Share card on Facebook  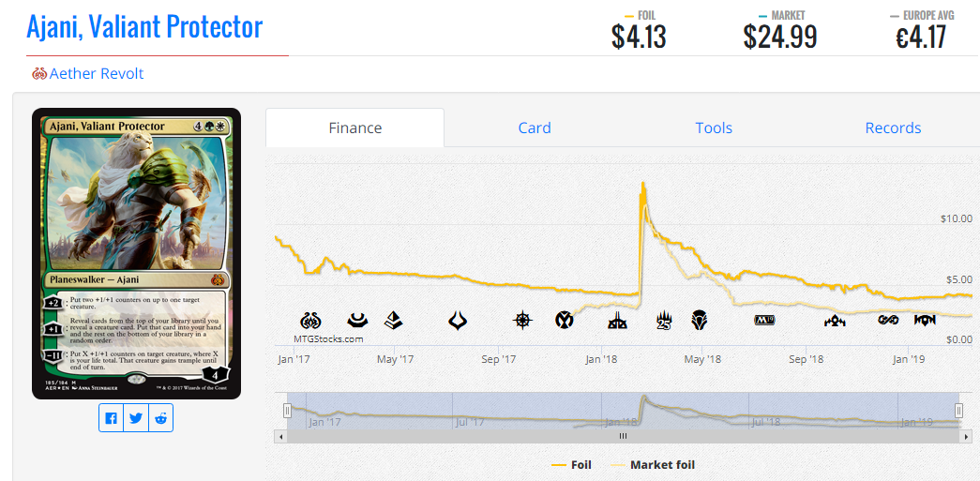[x=112, y=418]
